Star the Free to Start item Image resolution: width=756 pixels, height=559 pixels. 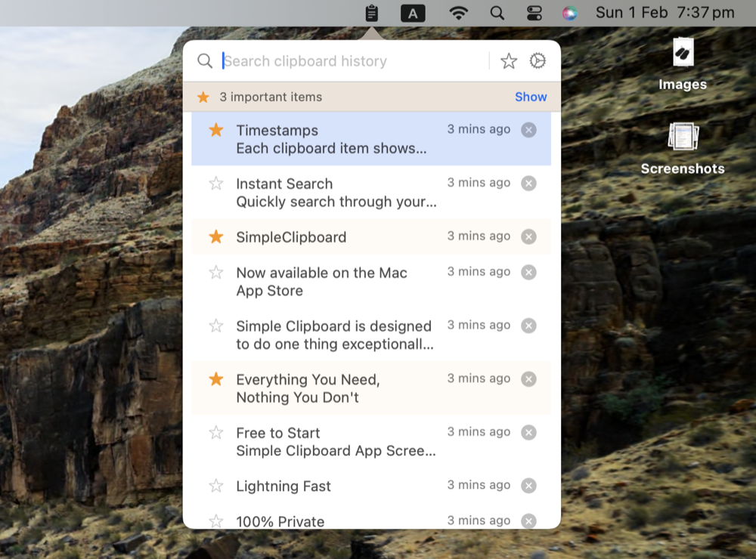[216, 432]
